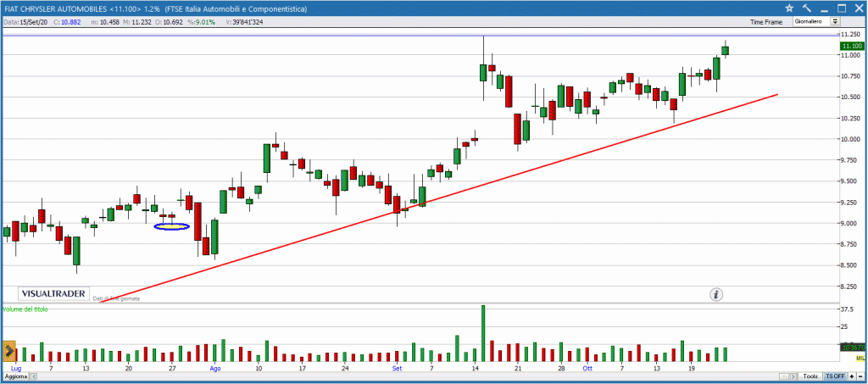Click the tallest volume bar in mid-September
868x384 pixels.
(x=483, y=333)
